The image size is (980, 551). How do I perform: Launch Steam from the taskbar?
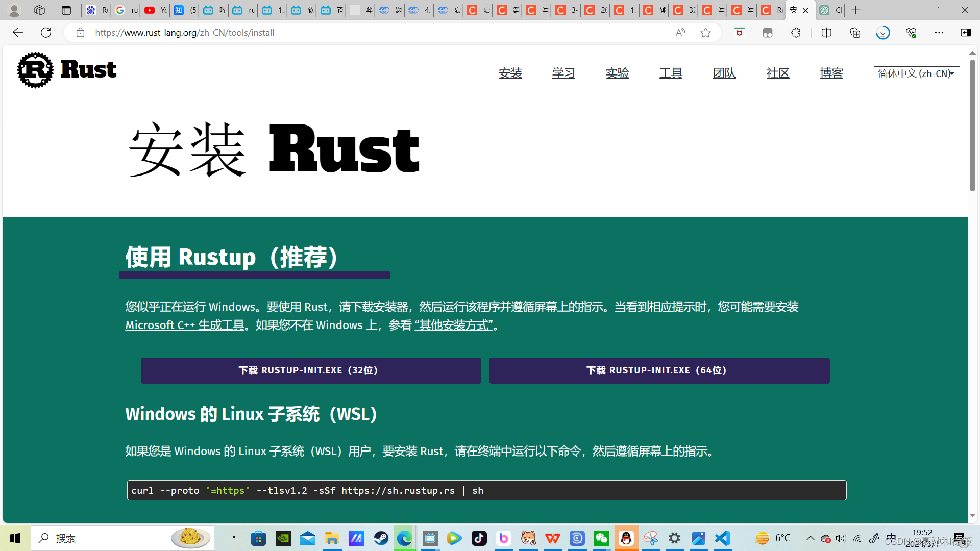click(381, 538)
